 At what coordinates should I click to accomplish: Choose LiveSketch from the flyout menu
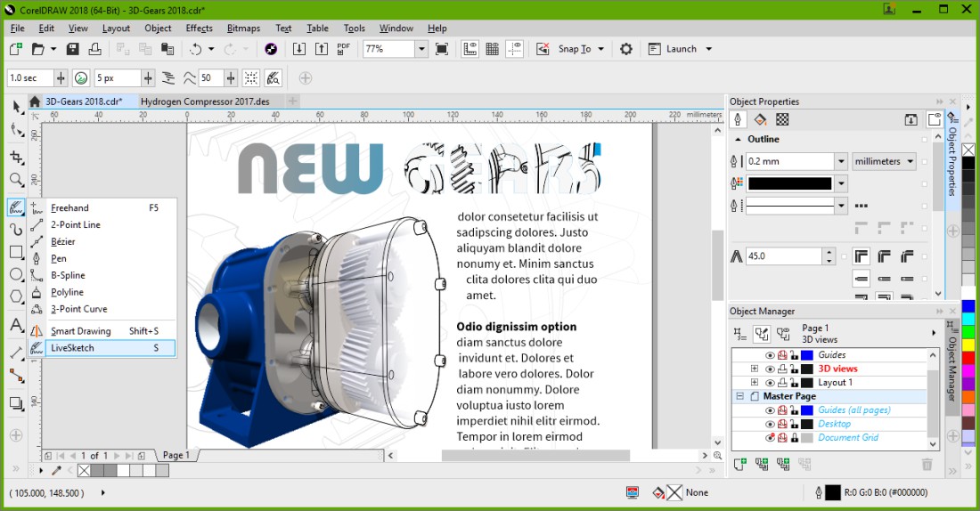click(72, 348)
